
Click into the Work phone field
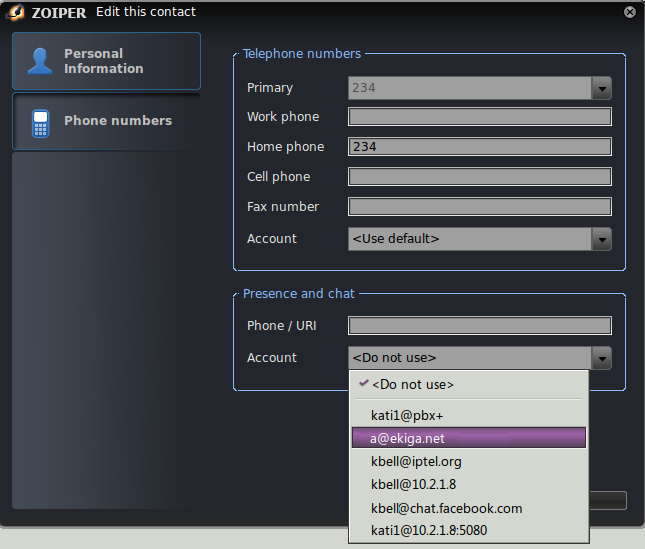point(479,117)
